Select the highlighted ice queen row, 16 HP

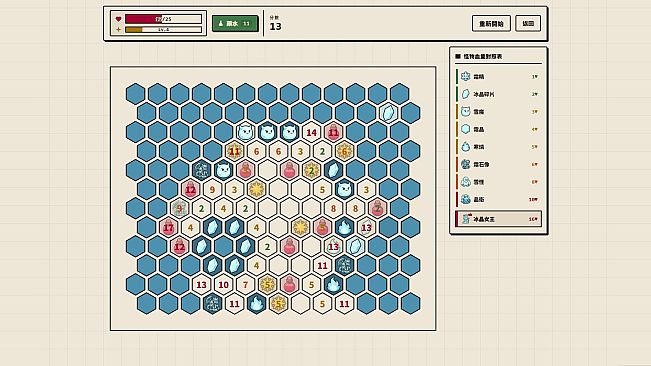tap(499, 219)
